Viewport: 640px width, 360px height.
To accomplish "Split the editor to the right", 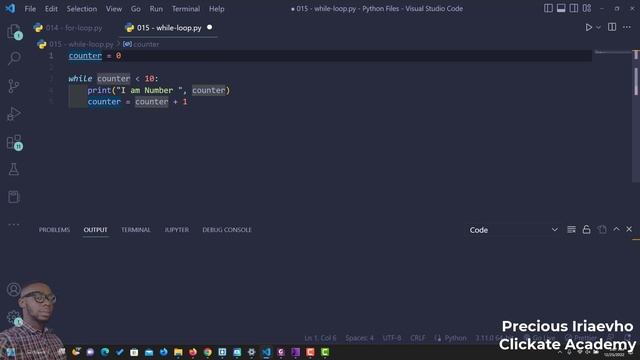I will pos(612,27).
